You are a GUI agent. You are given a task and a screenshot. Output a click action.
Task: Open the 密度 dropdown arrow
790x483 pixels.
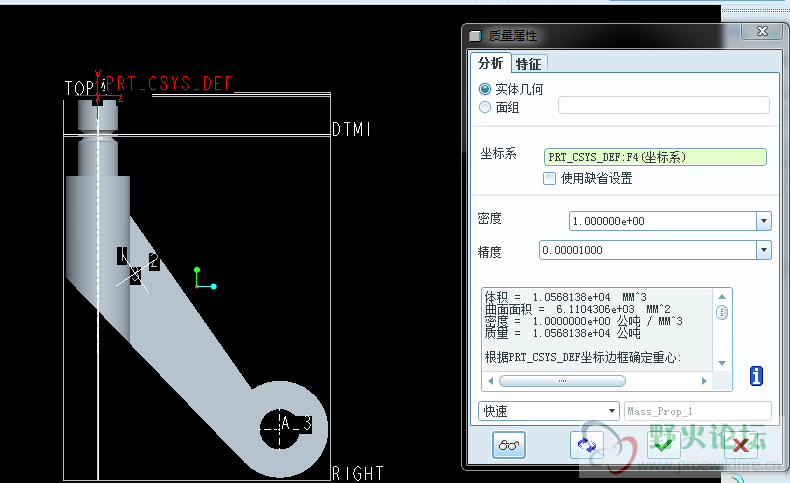point(764,221)
